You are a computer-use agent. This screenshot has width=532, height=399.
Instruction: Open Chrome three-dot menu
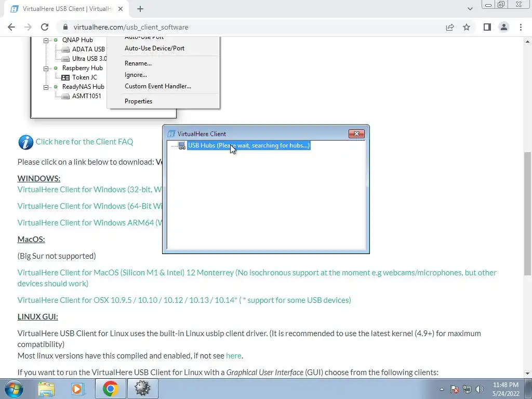coord(521,27)
